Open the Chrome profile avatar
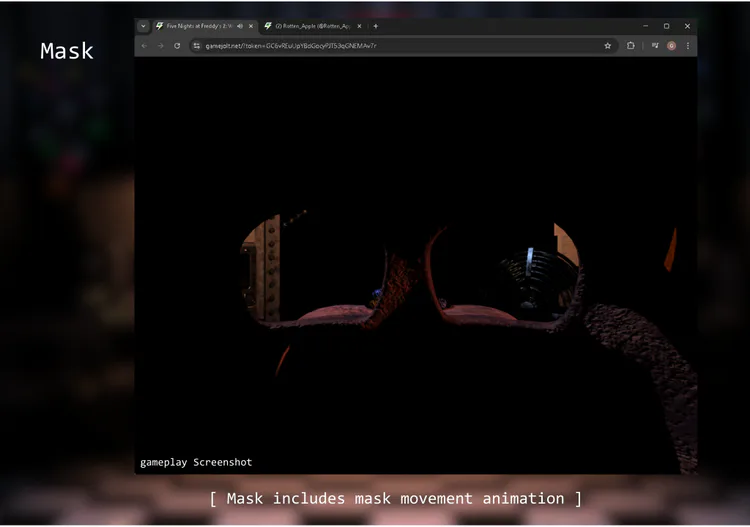 pos(672,46)
